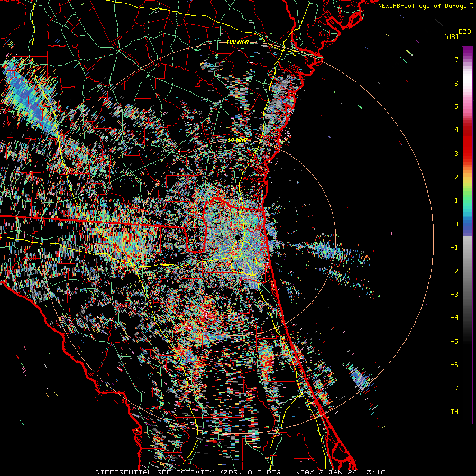The height and width of the screenshot is (476, 476).
Task: Click the ZDR color scale bar
Action: 467,235
